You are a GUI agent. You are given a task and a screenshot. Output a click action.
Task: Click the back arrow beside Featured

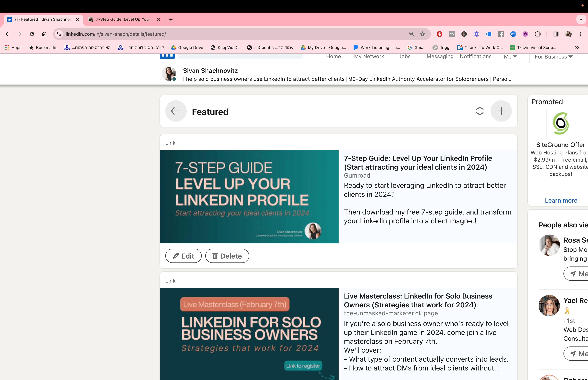point(176,111)
